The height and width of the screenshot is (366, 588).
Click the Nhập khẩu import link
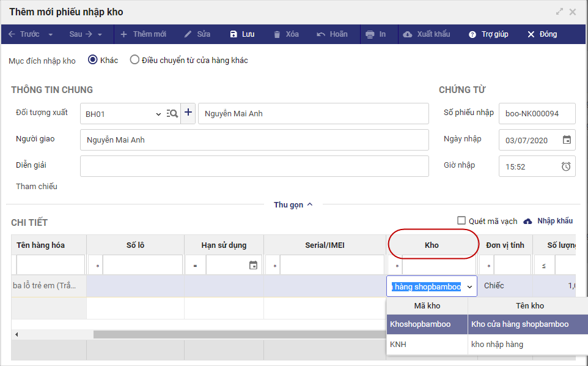[548, 221]
